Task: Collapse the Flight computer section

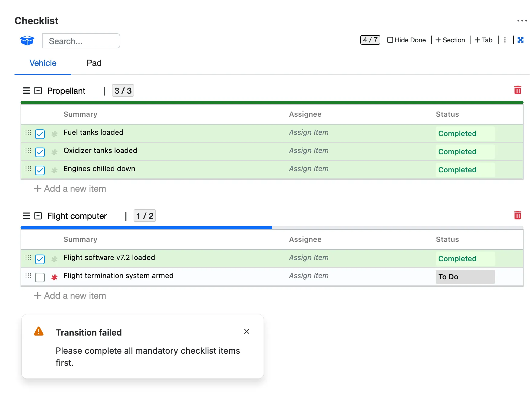Action: pyautogui.click(x=38, y=216)
